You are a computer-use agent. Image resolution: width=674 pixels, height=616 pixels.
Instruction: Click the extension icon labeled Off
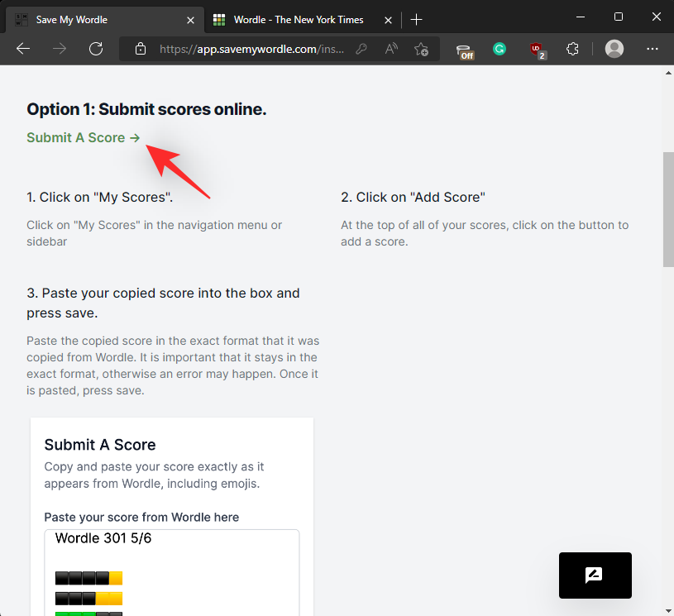pyautogui.click(x=466, y=50)
